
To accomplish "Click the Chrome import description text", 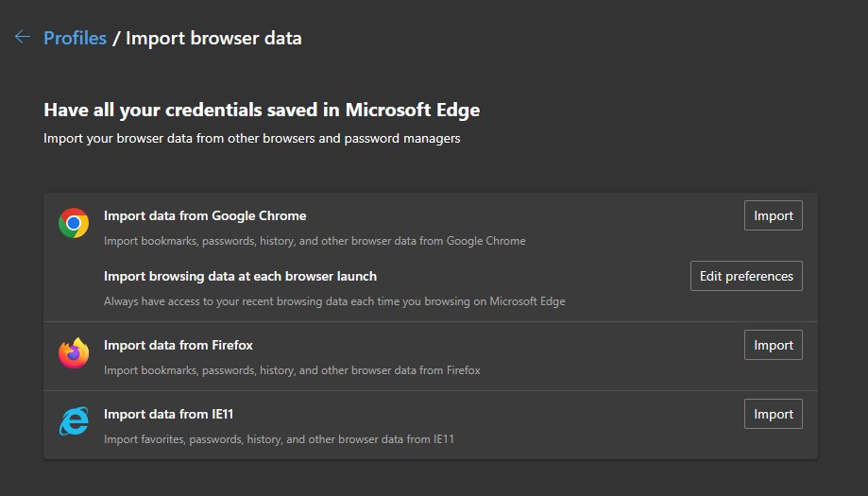I will (315, 240).
